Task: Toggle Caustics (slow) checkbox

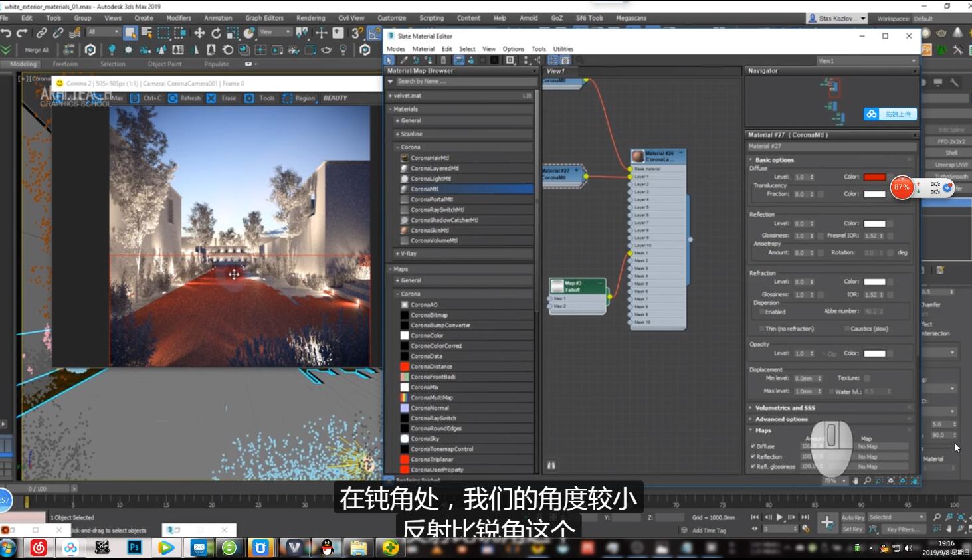Action: (x=846, y=329)
